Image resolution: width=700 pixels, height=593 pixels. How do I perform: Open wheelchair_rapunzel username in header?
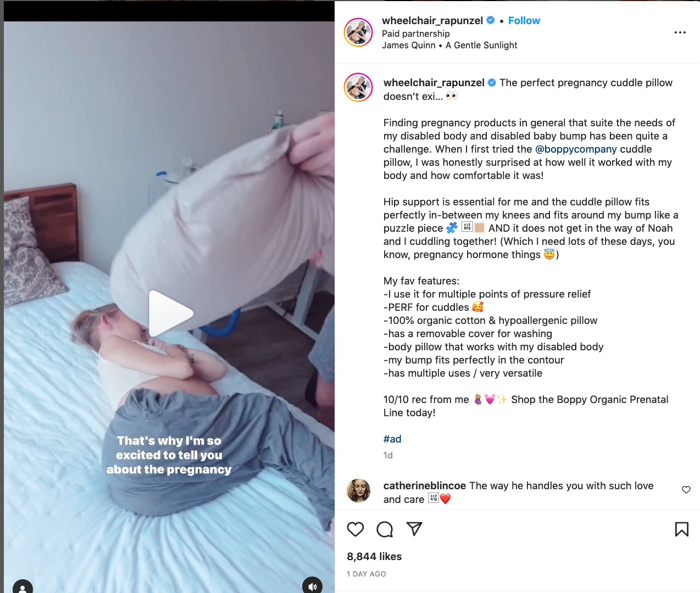pyautogui.click(x=432, y=20)
